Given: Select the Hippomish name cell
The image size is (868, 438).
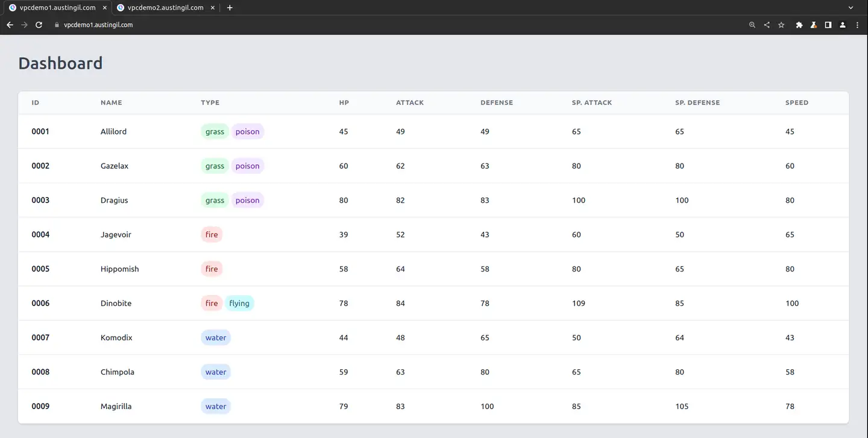Looking at the screenshot, I should [120, 269].
